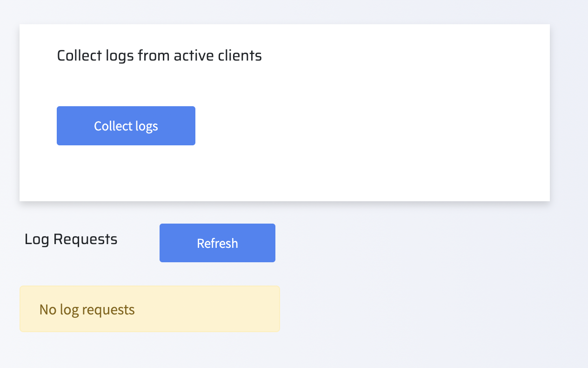Reload the Log Requests list

coord(217,243)
